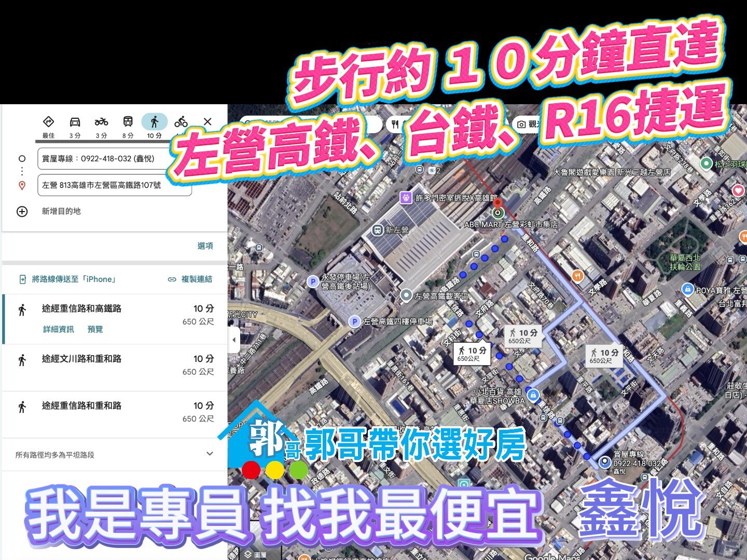The image size is (747, 560).
Task: Switch to cycling travel mode
Action: coord(181,122)
